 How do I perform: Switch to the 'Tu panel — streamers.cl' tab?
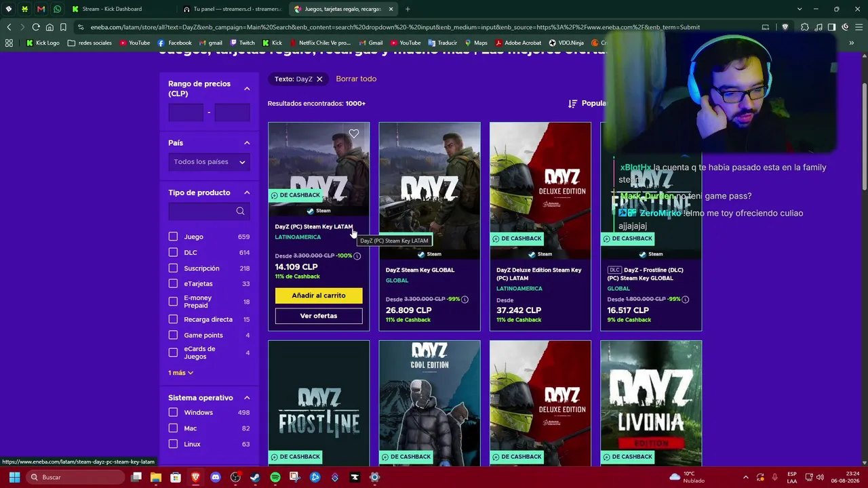(233, 9)
